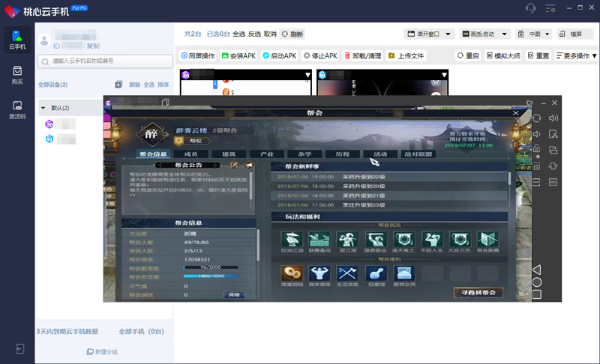Screen dimensions: 600x364
Task: Open the 单开窗口 window mode dropdown
Action: click(429, 34)
